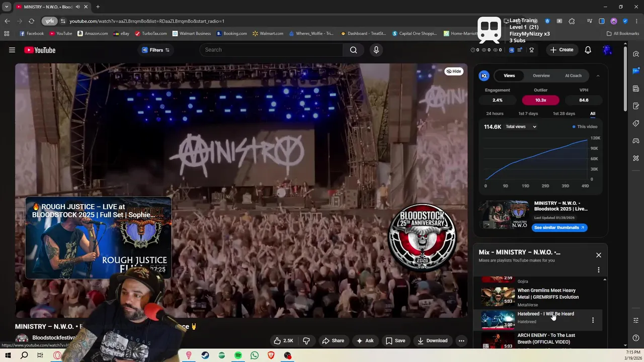Reload the page in browser
Image resolution: width=644 pixels, height=362 pixels.
[31, 21]
